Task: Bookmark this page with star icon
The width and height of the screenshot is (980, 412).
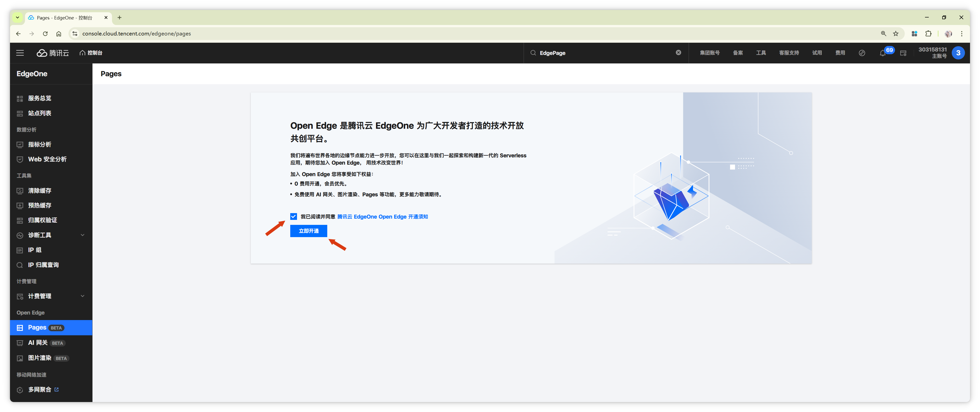Action: pos(896,34)
